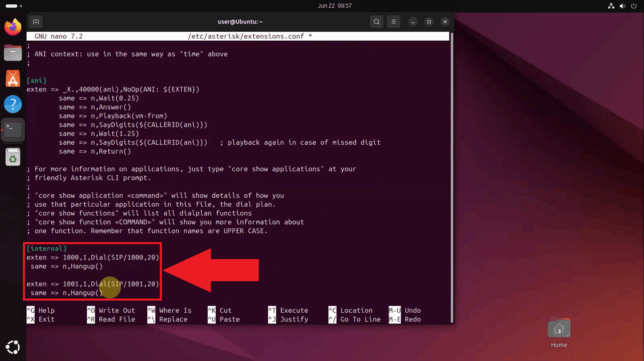Image resolution: width=644 pixels, height=361 pixels.
Task: Click the ^O Write Out shortcut label
Action: point(111,311)
